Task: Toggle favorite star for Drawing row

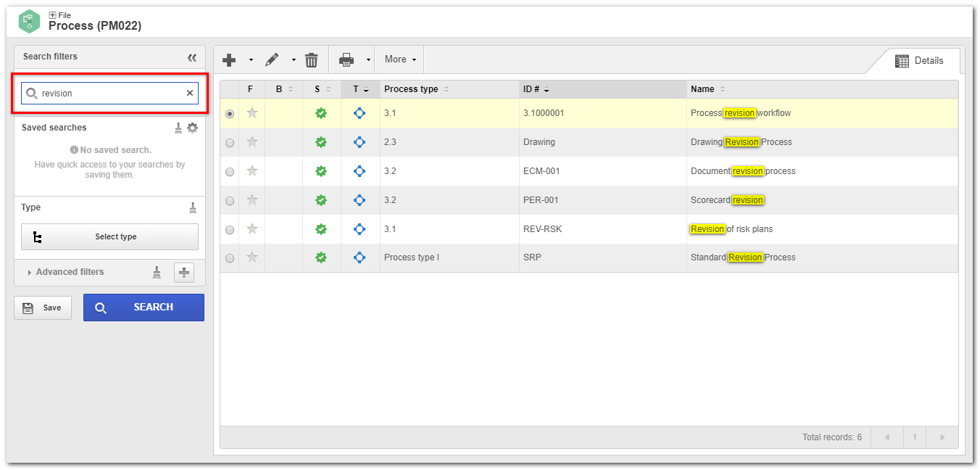Action: [252, 141]
